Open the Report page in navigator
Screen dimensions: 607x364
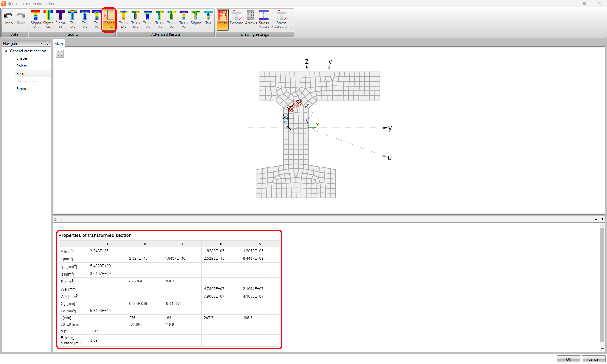[x=22, y=88]
